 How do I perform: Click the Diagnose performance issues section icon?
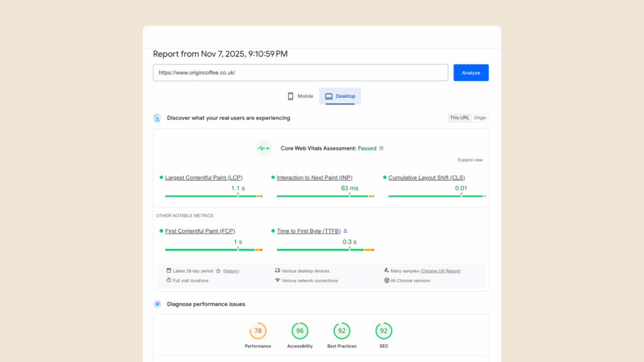157,304
